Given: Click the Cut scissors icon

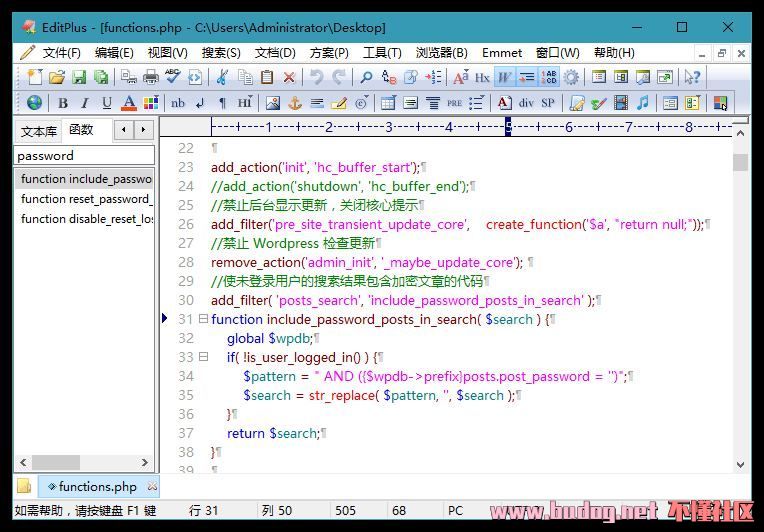Looking at the screenshot, I should coord(222,77).
